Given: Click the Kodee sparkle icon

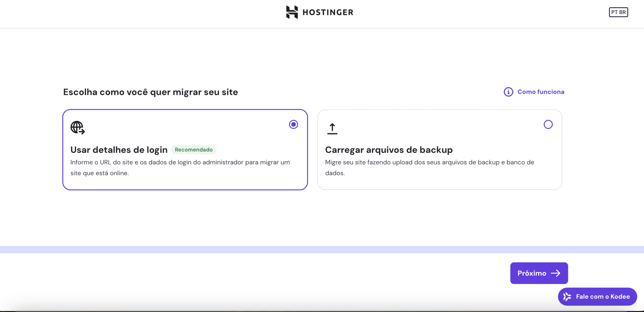Looking at the screenshot, I should coord(567,297).
